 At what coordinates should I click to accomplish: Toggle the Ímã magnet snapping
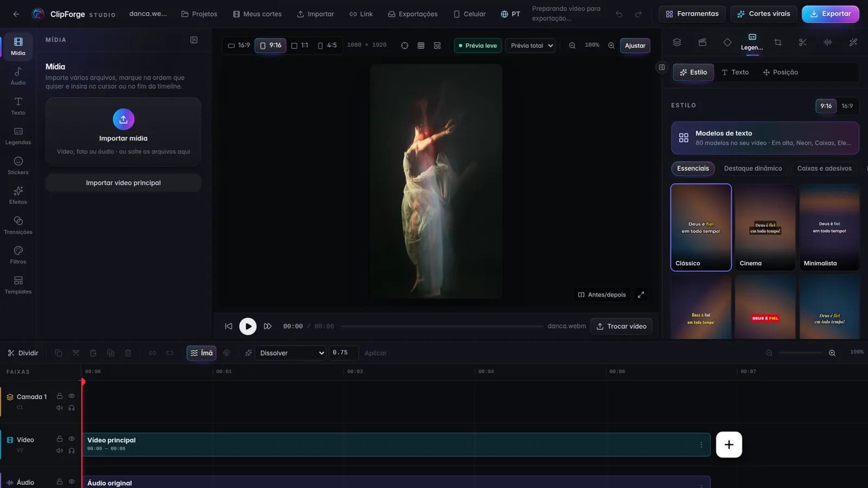(201, 353)
